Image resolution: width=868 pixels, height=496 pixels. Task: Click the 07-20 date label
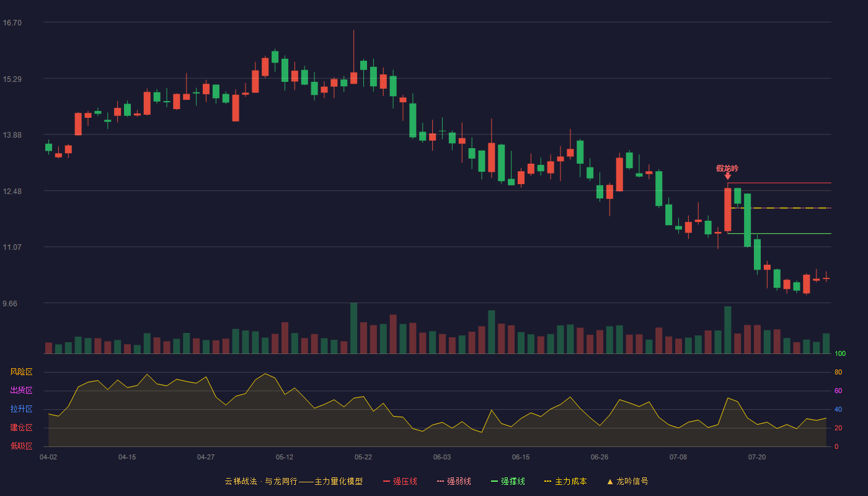pyautogui.click(x=757, y=457)
